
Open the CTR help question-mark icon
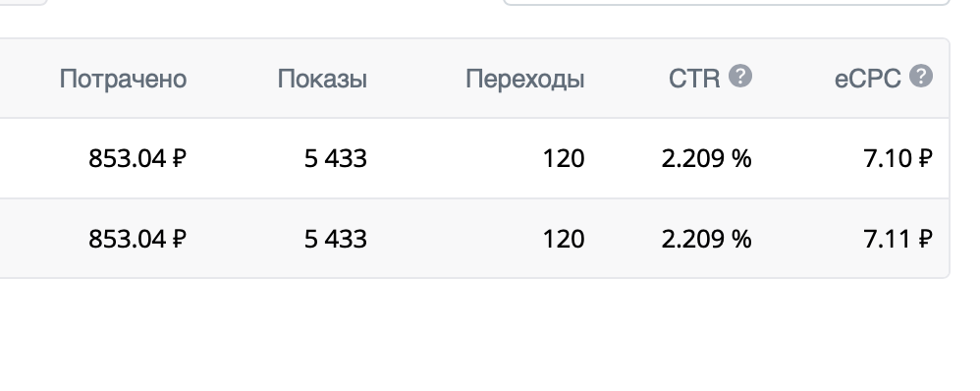point(740,77)
